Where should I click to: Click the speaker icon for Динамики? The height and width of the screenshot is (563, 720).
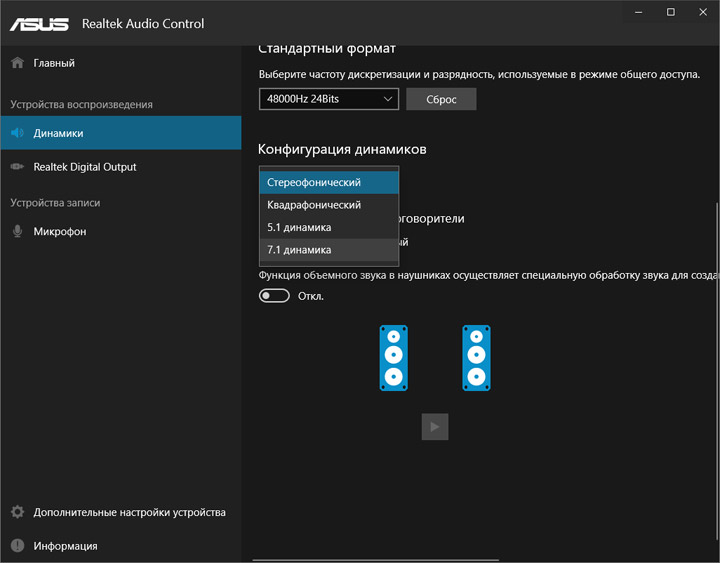coord(17,133)
